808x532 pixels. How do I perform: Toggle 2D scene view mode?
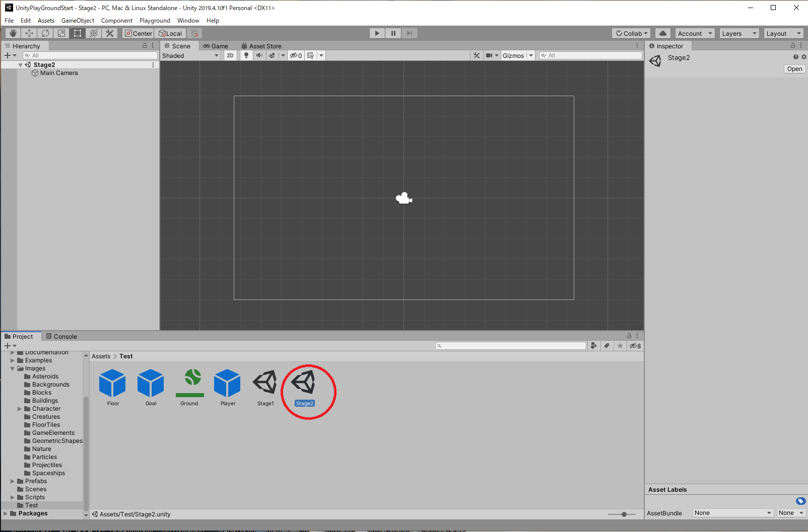tap(230, 55)
